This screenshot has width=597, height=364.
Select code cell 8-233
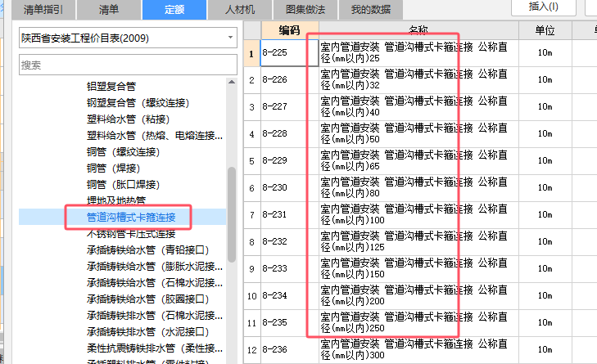[x=290, y=269]
